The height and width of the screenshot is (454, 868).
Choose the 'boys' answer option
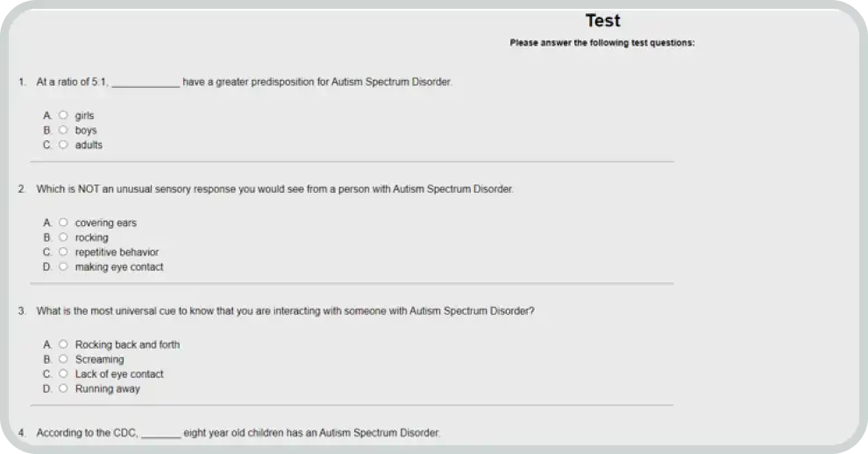pyautogui.click(x=63, y=131)
